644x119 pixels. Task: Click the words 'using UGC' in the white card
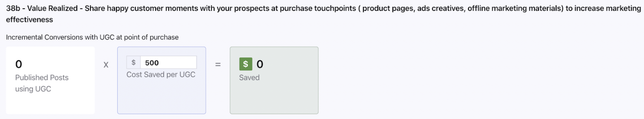33,89
